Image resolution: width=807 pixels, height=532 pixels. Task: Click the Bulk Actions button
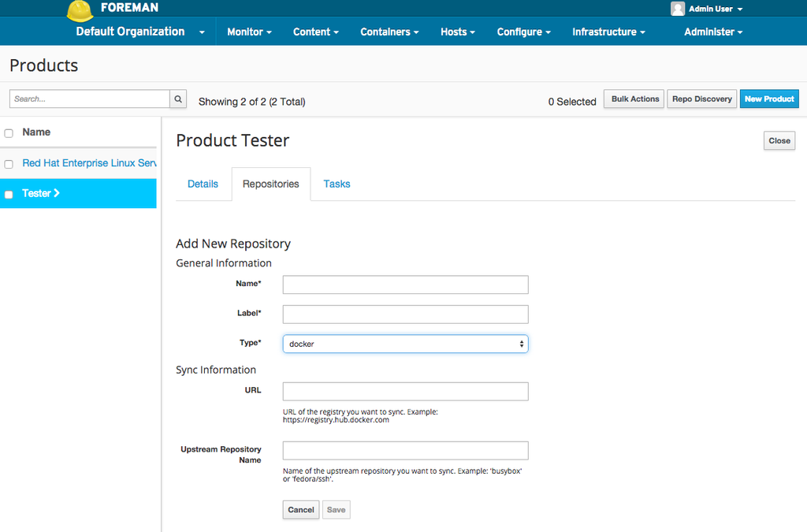point(634,99)
